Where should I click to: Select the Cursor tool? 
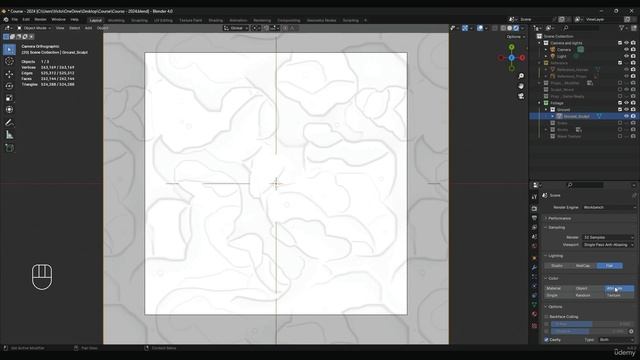coord(9,61)
